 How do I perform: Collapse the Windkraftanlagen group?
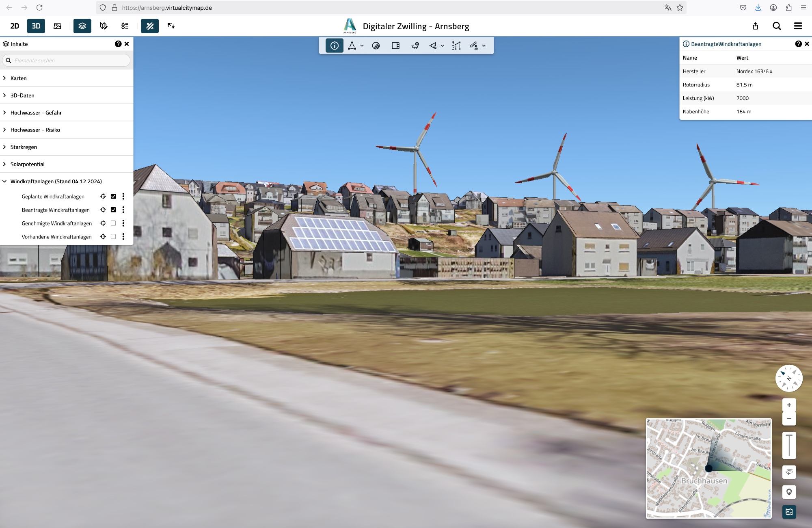point(4,182)
